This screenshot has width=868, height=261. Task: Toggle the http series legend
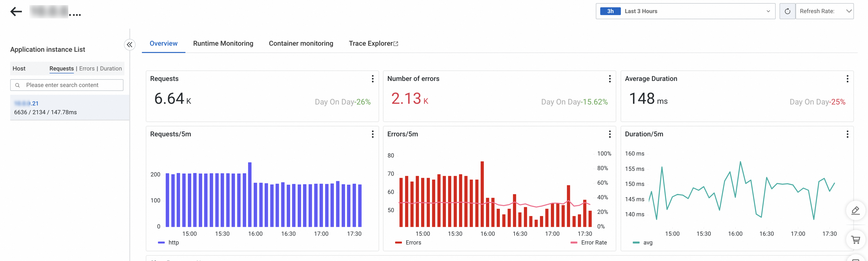[x=169, y=243]
